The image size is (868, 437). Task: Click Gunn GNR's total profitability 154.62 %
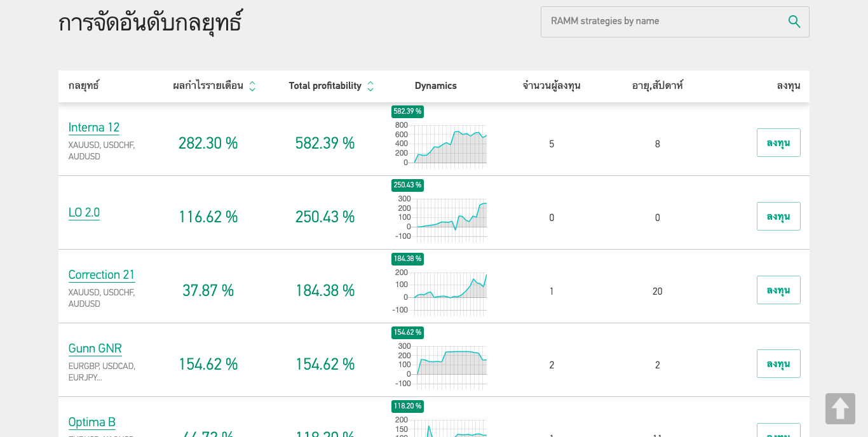point(325,365)
